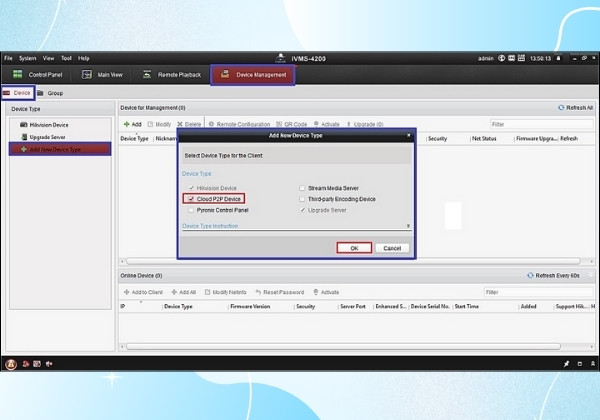Viewport: 600px width, 420px height.
Task: Click the lock icon beside the clock
Action: point(558,58)
